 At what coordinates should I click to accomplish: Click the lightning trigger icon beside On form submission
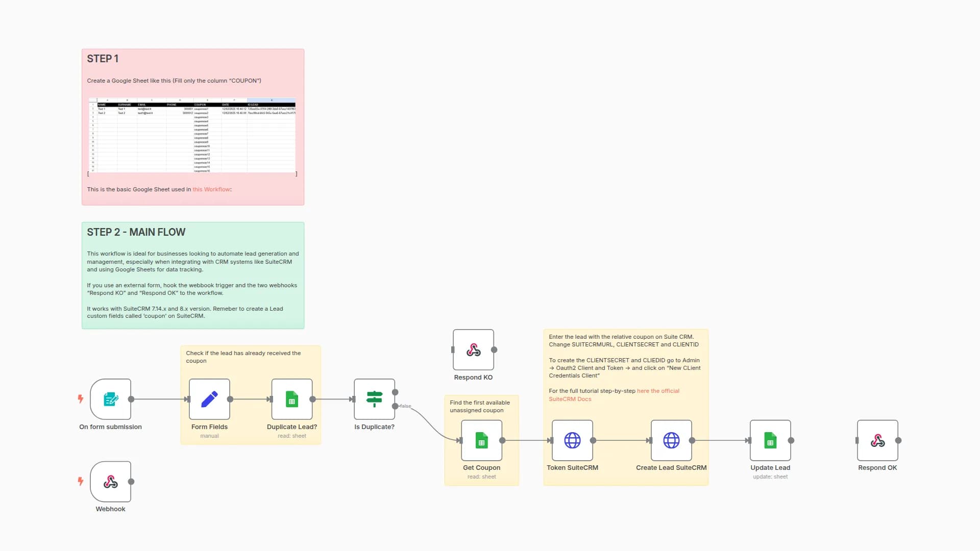[81, 399]
